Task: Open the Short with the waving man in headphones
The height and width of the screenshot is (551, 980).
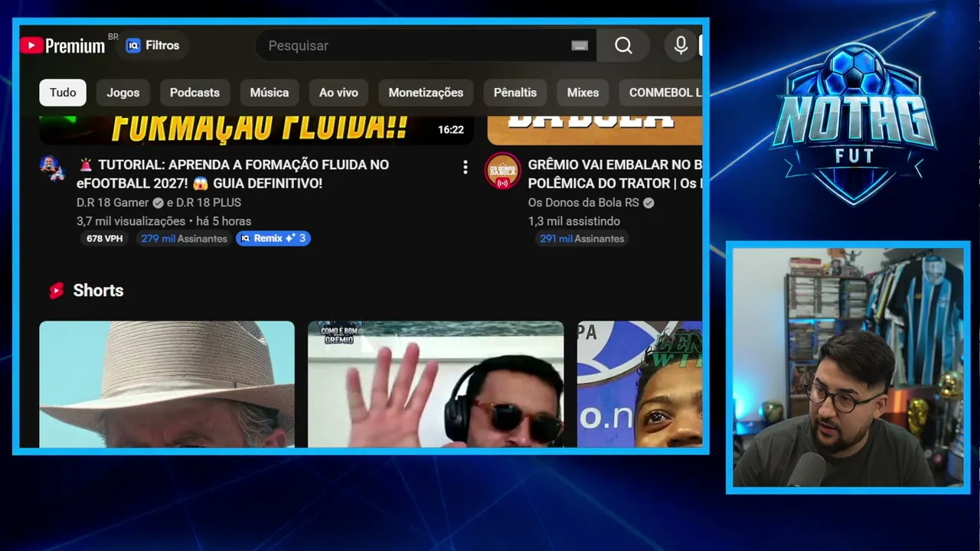Action: (436, 384)
